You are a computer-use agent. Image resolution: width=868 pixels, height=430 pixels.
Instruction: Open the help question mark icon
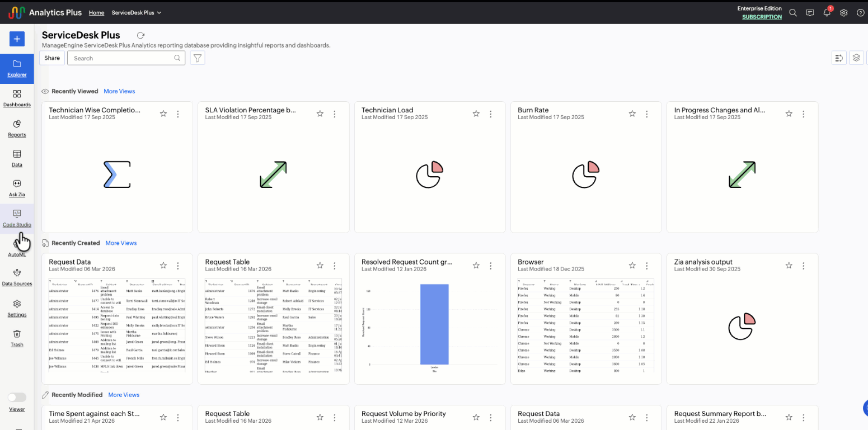click(x=861, y=13)
